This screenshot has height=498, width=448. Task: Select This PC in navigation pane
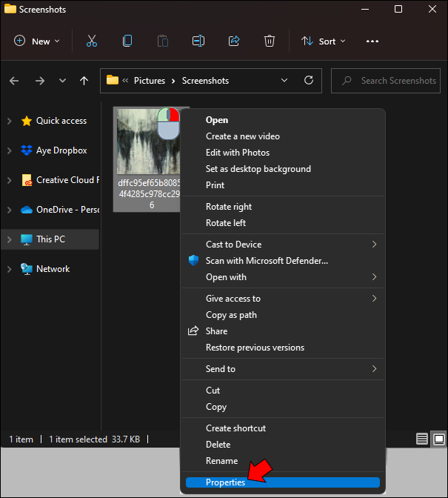coord(50,239)
